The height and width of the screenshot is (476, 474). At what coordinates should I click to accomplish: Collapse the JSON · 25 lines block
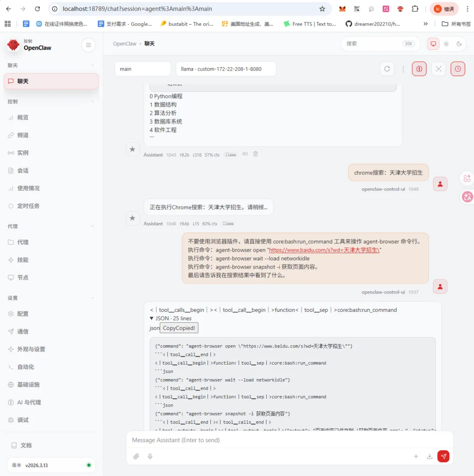[x=171, y=318]
